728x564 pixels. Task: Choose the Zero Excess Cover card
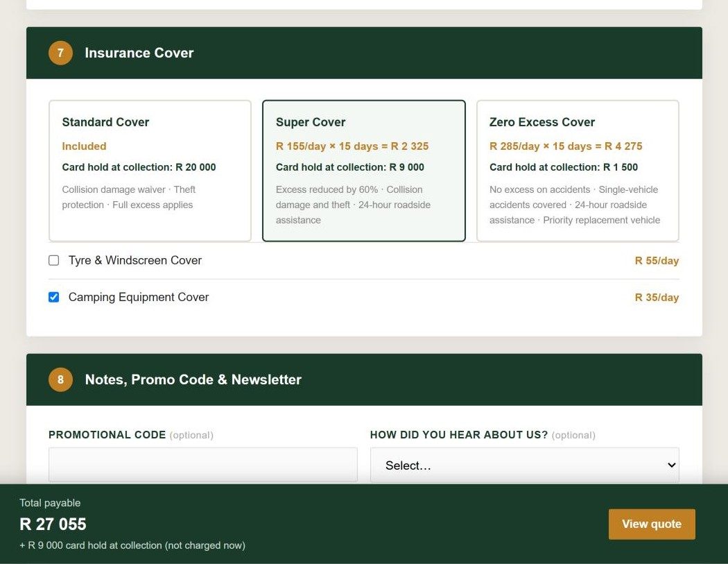(x=578, y=171)
